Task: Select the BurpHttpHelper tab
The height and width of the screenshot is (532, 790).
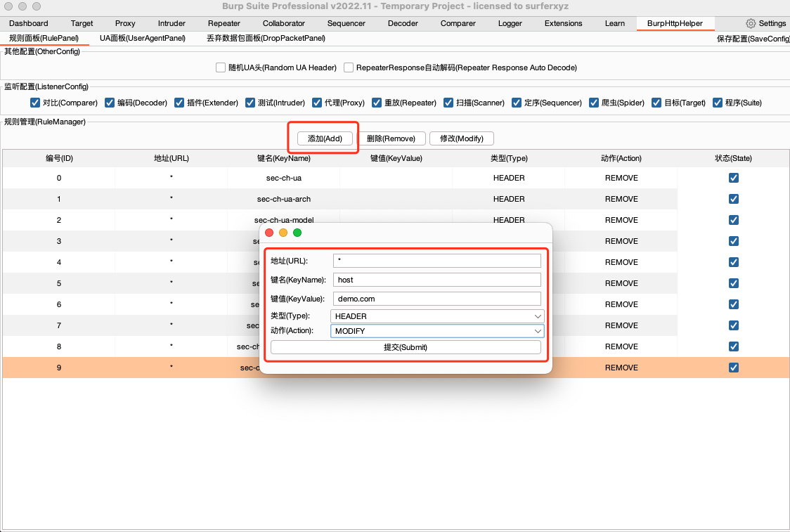Action: coord(675,23)
